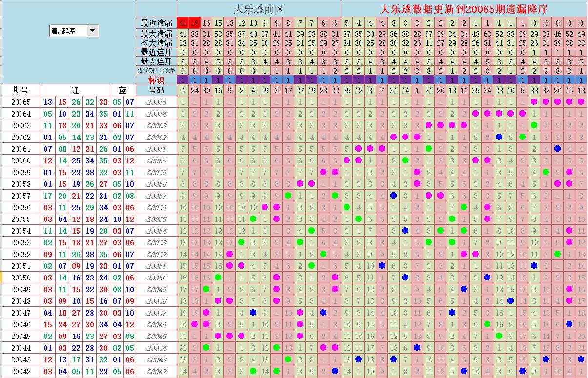Click gray italic 20047 row label
This screenshot has height=378, width=588.
156,313
